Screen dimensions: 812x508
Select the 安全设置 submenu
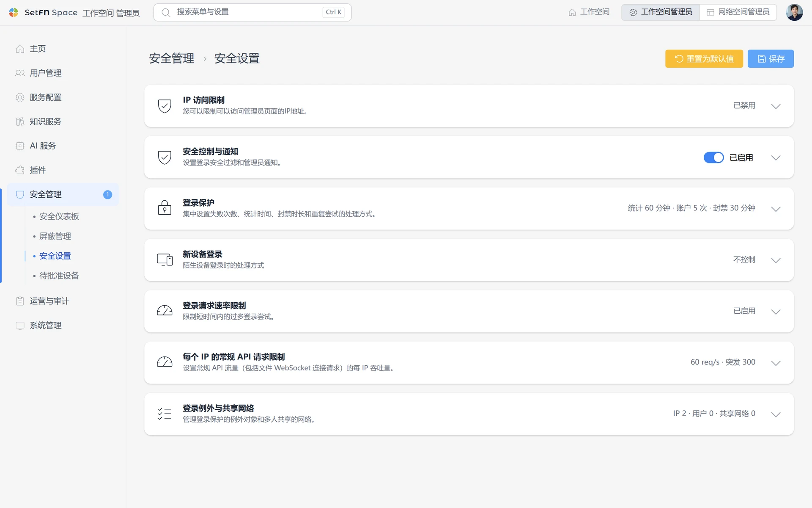point(55,256)
